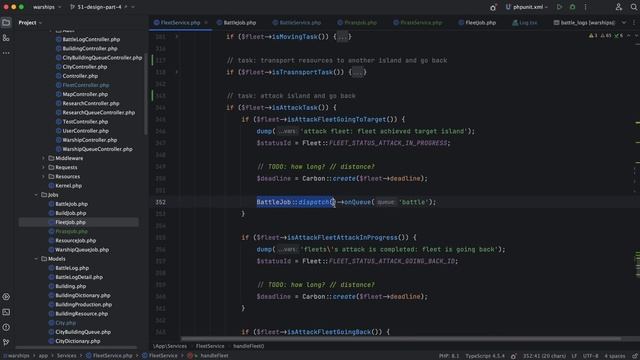Image resolution: width=640 pixels, height=360 pixels.
Task: Click the Services segment in navigation bar
Action: [x=67, y=356]
